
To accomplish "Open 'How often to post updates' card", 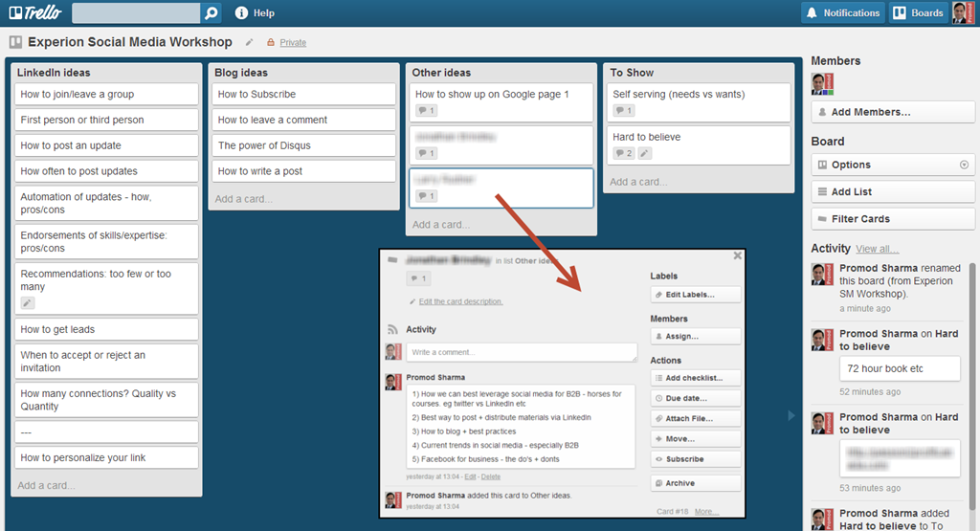I will (106, 171).
